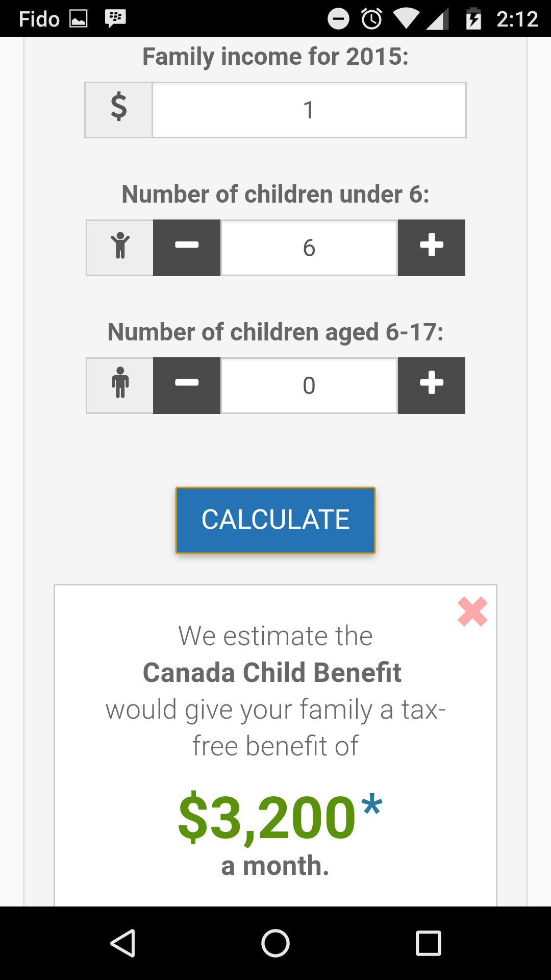
Task: Increase number of children under 6
Action: click(x=432, y=248)
